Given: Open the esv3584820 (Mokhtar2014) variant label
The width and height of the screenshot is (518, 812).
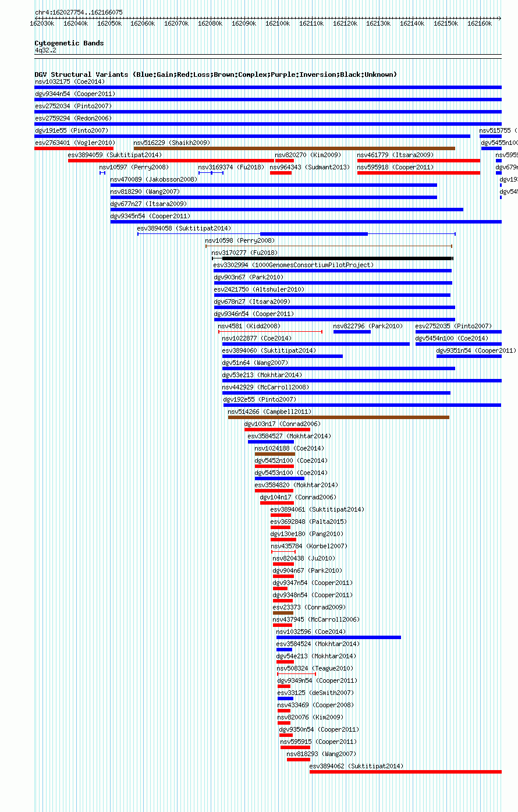Looking at the screenshot, I should [296, 485].
